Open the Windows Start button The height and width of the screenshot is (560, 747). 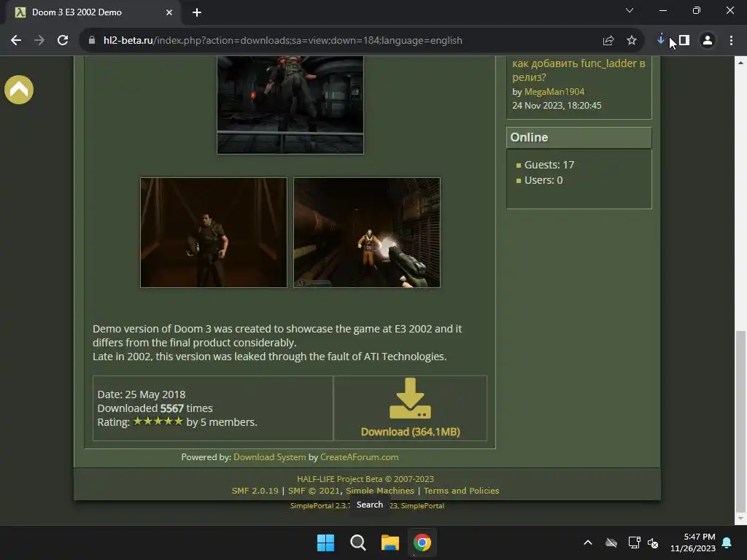click(326, 542)
